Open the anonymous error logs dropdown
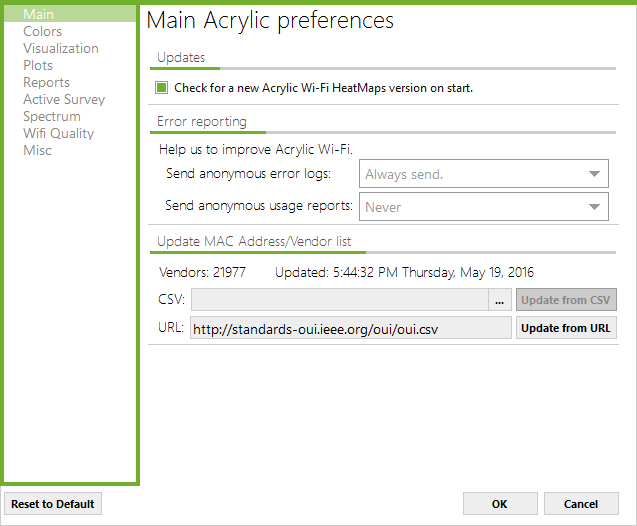637x526 pixels. click(x=483, y=174)
